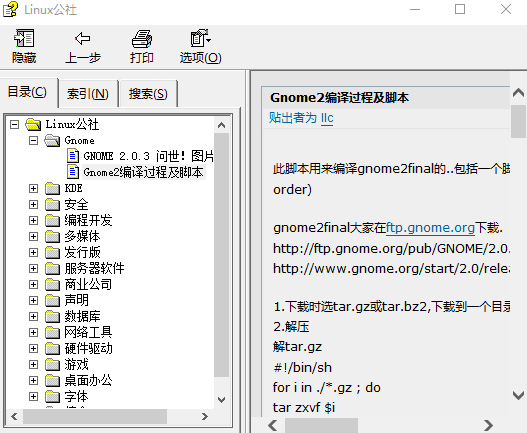Switch to the 搜索(S) tab
The width and height of the screenshot is (527, 433).
(148, 93)
